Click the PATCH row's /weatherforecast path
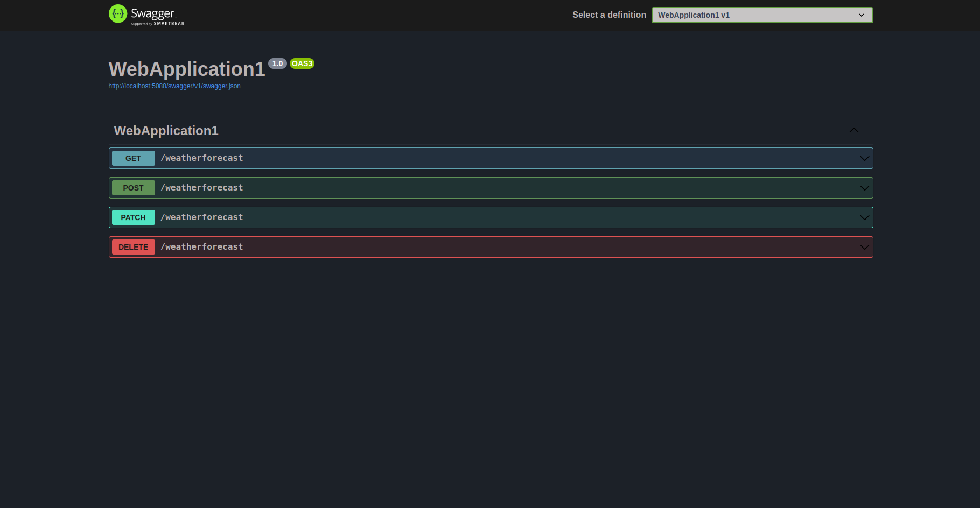Viewport: 980px width, 508px height. tap(202, 217)
